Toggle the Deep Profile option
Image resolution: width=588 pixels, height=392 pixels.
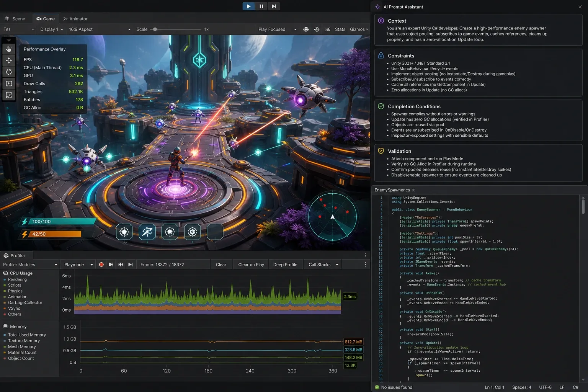[x=285, y=265]
